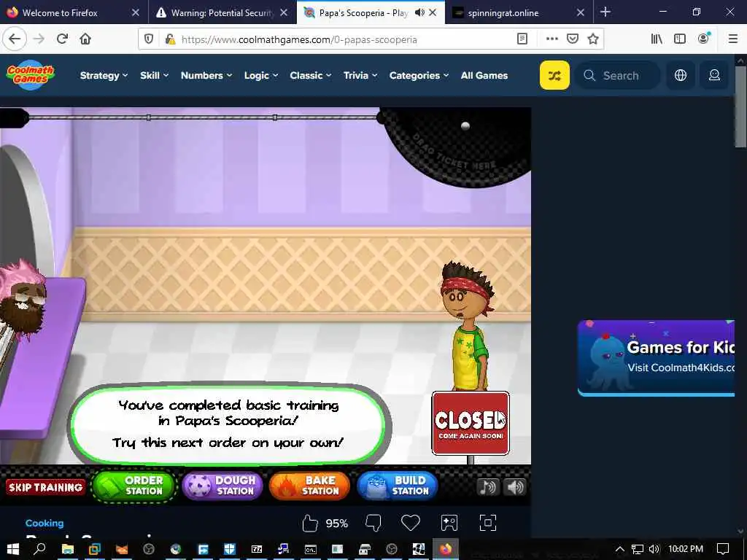
Task: Go to the Build Station
Action: [x=398, y=486]
